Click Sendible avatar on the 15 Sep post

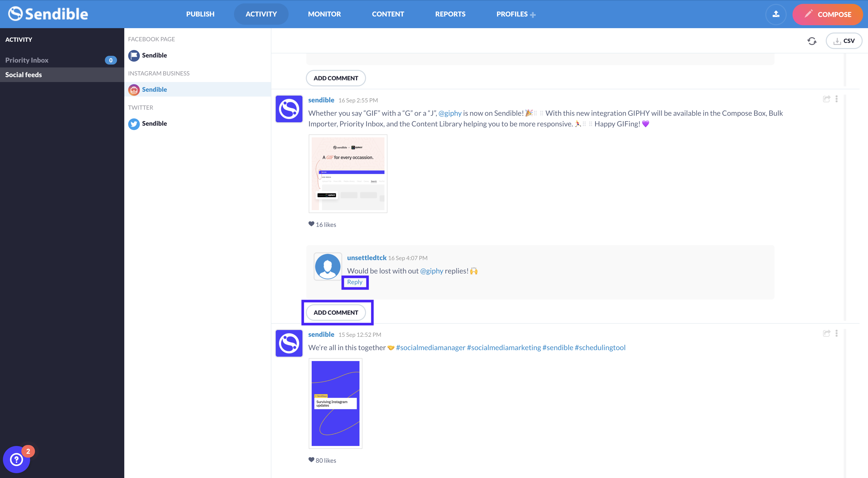pyautogui.click(x=289, y=343)
